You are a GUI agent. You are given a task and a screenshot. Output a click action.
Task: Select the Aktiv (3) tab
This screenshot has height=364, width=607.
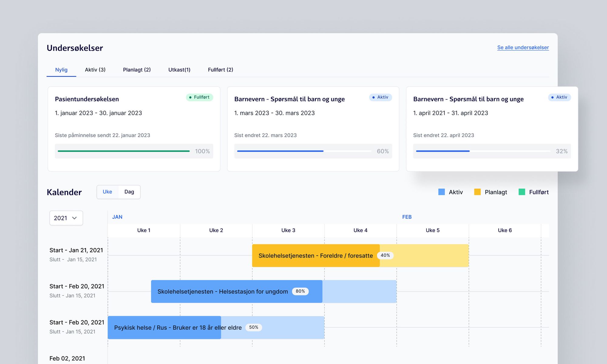tap(95, 70)
